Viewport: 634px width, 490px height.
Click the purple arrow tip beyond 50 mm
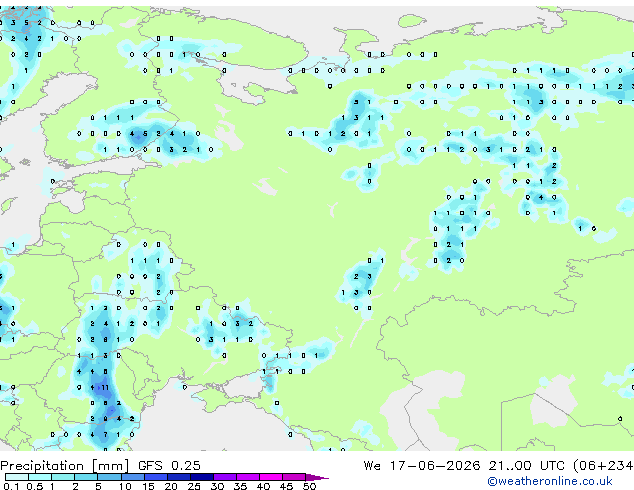[317, 477]
